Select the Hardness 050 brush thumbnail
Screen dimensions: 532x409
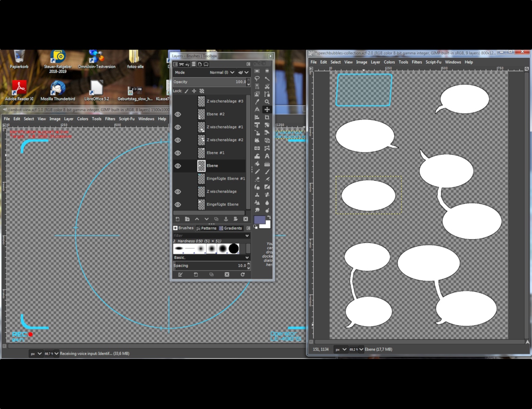point(212,248)
